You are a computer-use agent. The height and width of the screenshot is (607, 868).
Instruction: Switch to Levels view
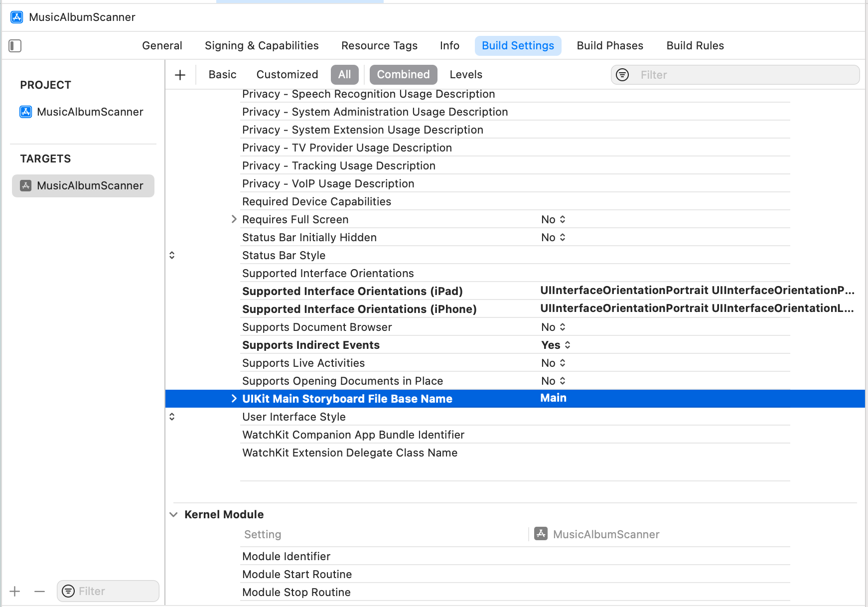466,75
